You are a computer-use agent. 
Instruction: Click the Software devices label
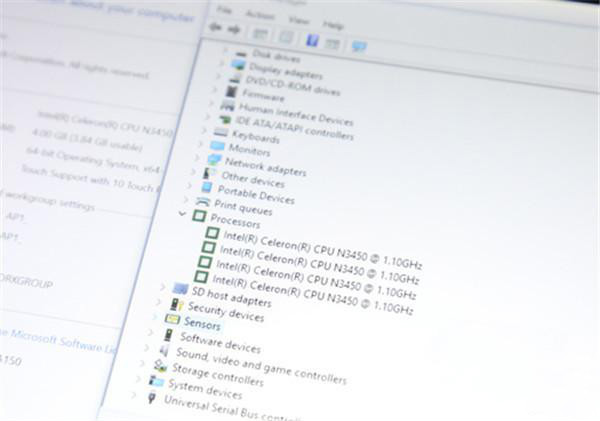[x=220, y=343]
